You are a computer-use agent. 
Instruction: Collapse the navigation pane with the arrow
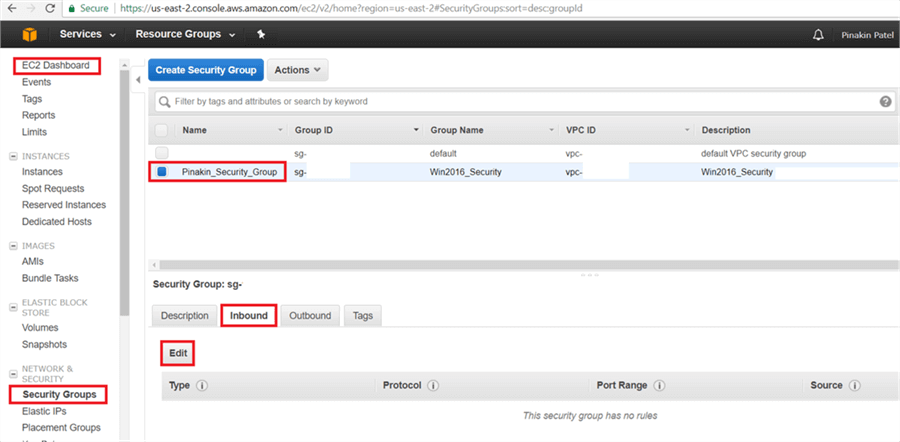pyautogui.click(x=138, y=80)
